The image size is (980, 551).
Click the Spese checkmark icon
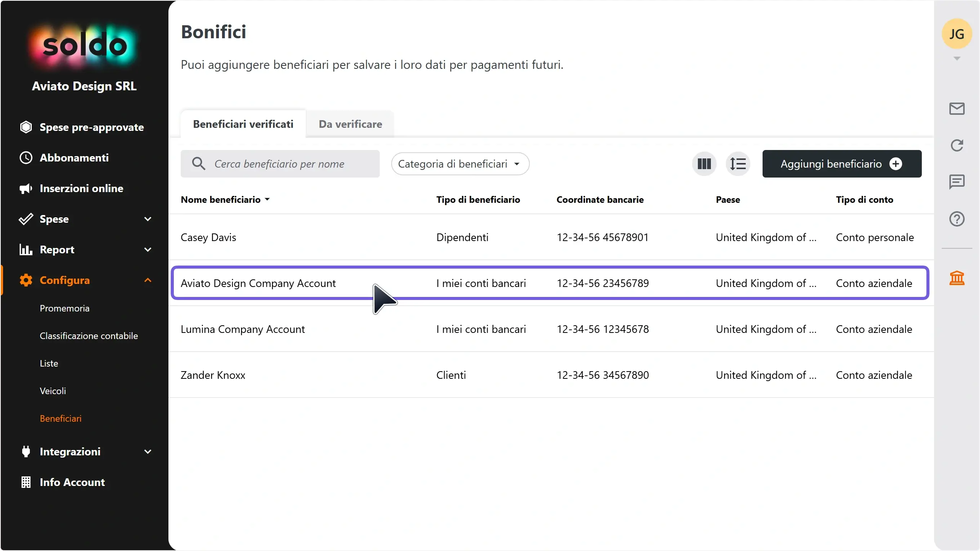coord(26,219)
